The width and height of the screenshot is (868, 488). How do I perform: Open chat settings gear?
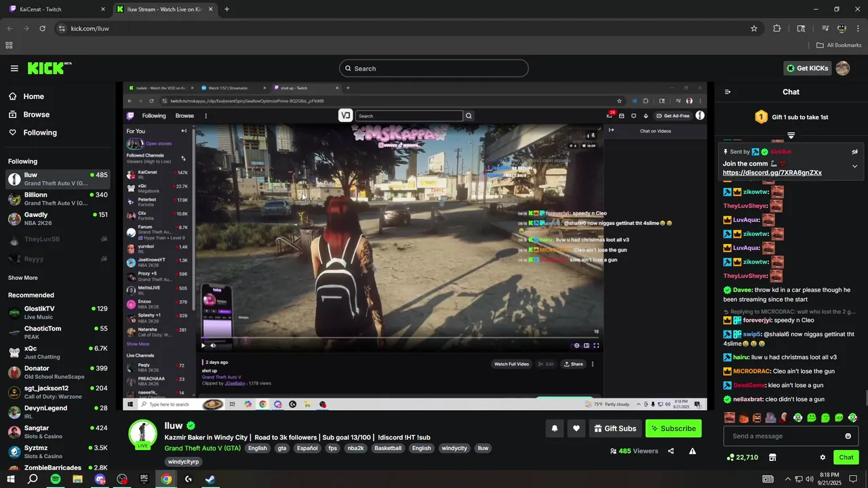coord(823,457)
